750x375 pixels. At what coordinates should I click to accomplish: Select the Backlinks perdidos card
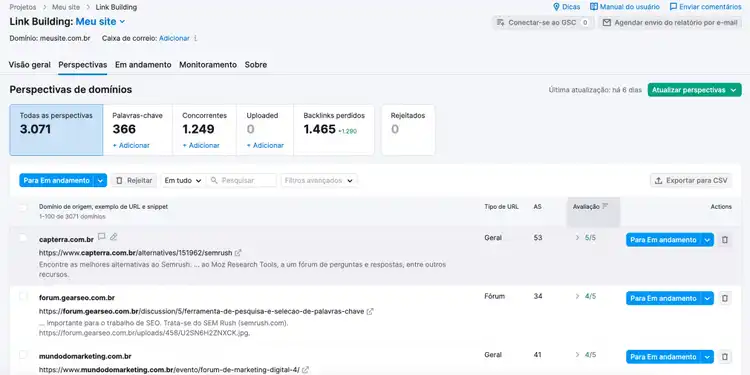click(x=334, y=130)
